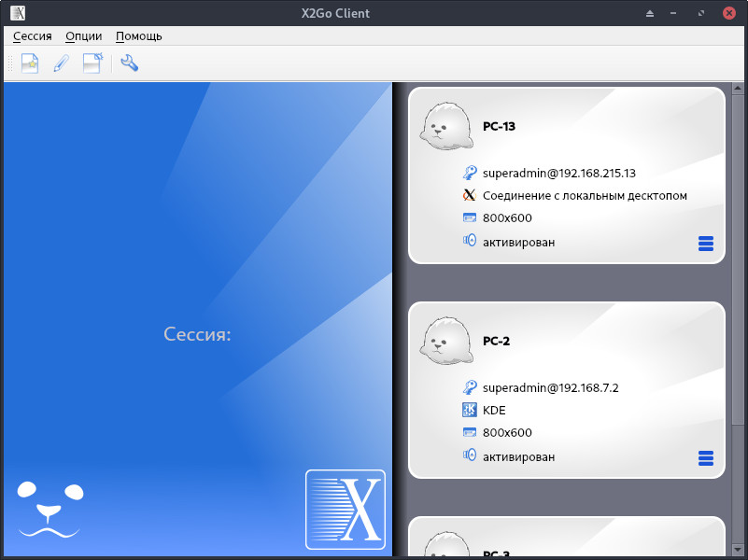This screenshot has width=748, height=560.
Task: Click "активирован" sound status in PC-13 card
Action: click(518, 243)
